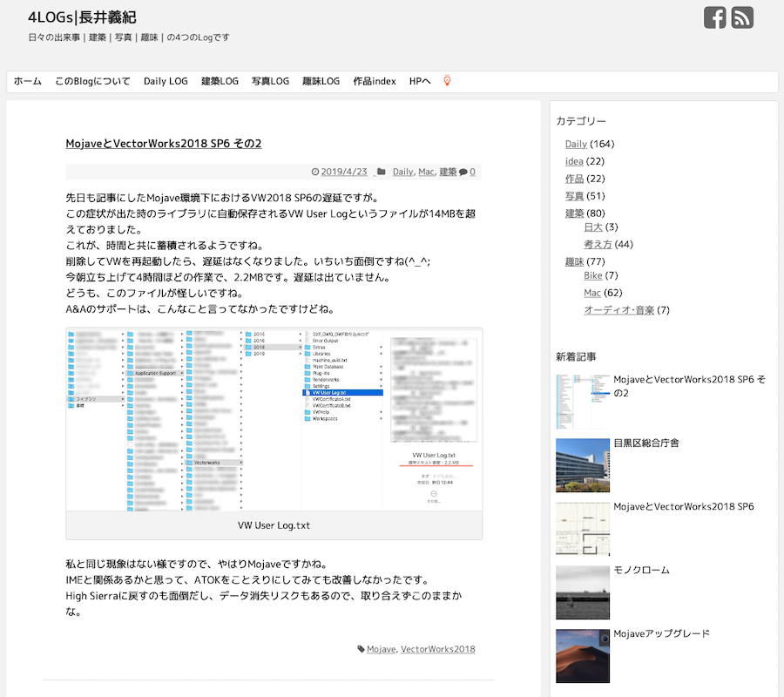
Task: Click the VW User Log.txt caption
Action: tap(274, 525)
